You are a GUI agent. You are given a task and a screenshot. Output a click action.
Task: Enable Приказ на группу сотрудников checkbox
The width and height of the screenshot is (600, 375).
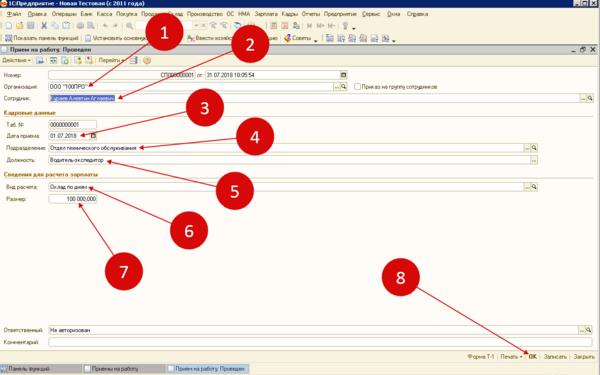click(x=357, y=87)
